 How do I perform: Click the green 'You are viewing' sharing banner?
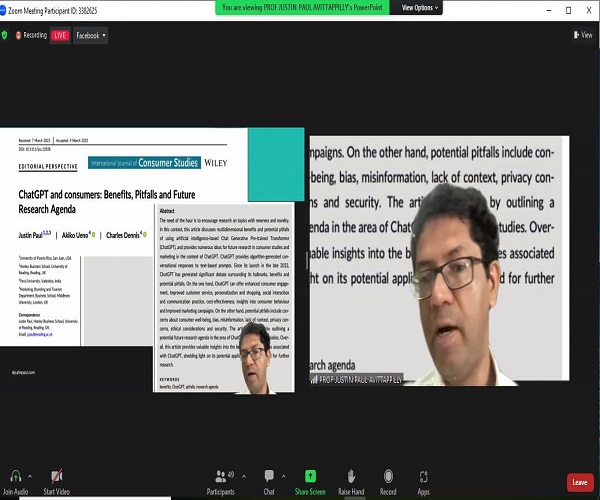coord(302,7)
